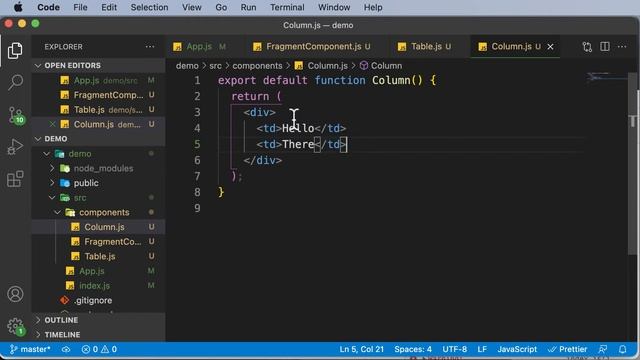Click the editor vertical scrollbar
The height and width of the screenshot is (360, 640).
[x=633, y=163]
